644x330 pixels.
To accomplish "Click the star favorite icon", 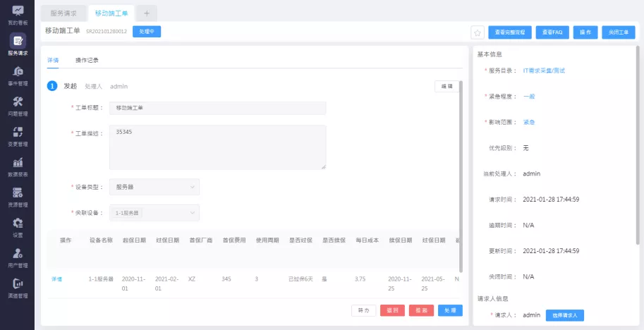I will coord(477,32).
